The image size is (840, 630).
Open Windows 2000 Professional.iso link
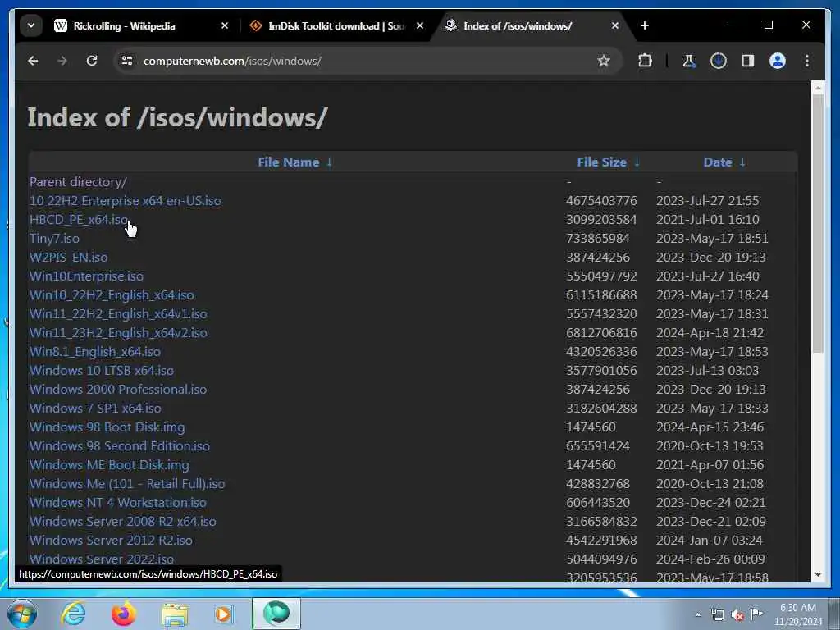pyautogui.click(x=118, y=390)
